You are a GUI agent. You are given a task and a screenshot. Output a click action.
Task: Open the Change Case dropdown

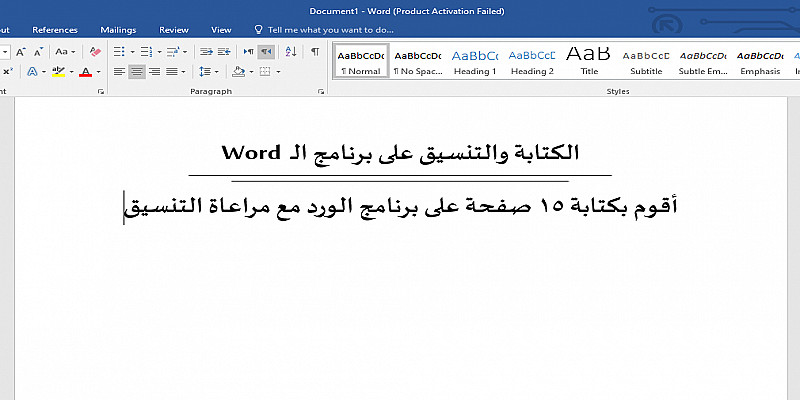(x=65, y=52)
